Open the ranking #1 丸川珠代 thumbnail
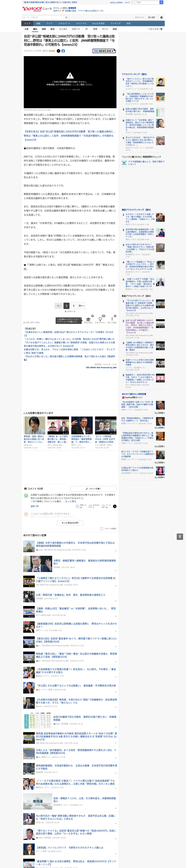The image size is (186, 868). [x=160, y=82]
